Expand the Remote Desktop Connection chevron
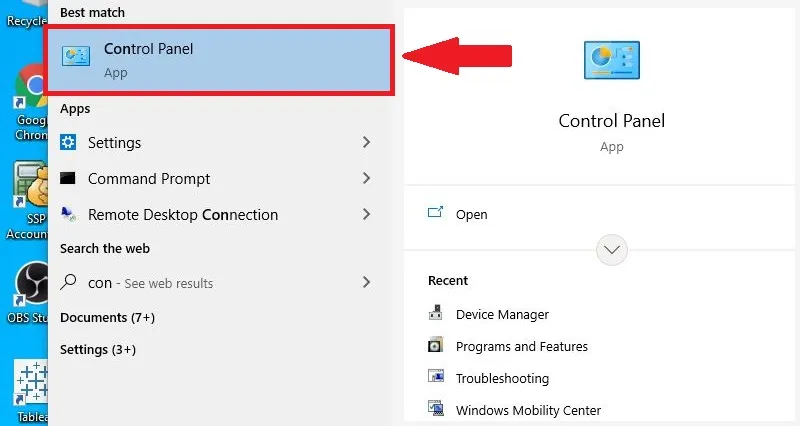Viewport: 800px width, 426px height. coord(366,214)
